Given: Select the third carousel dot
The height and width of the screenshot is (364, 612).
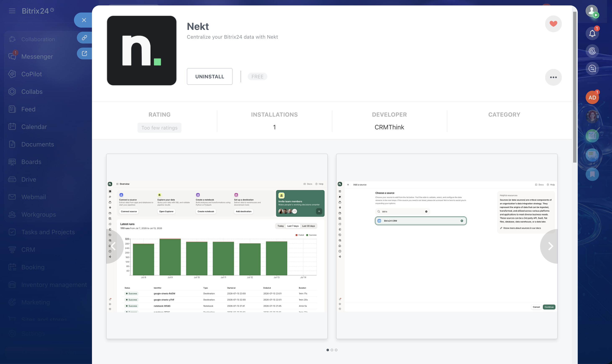Looking at the screenshot, I should [x=336, y=350].
